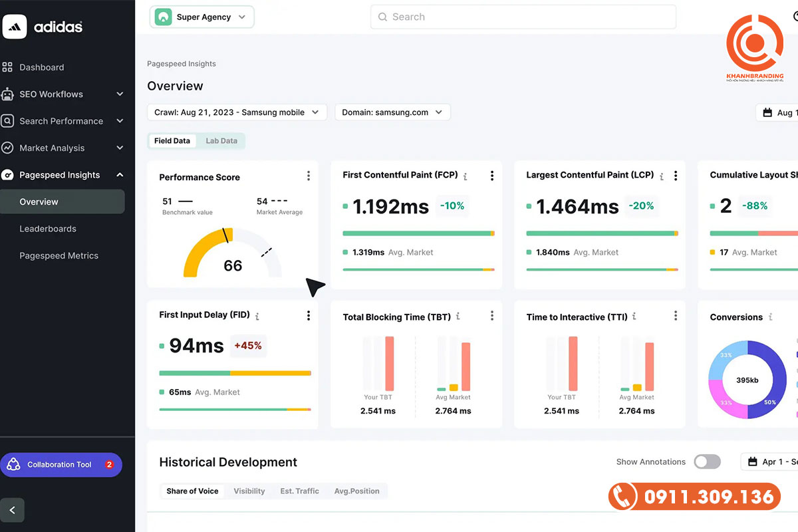Expand SEO Workflows chevron
The width and height of the screenshot is (798, 532).
pyautogui.click(x=120, y=94)
